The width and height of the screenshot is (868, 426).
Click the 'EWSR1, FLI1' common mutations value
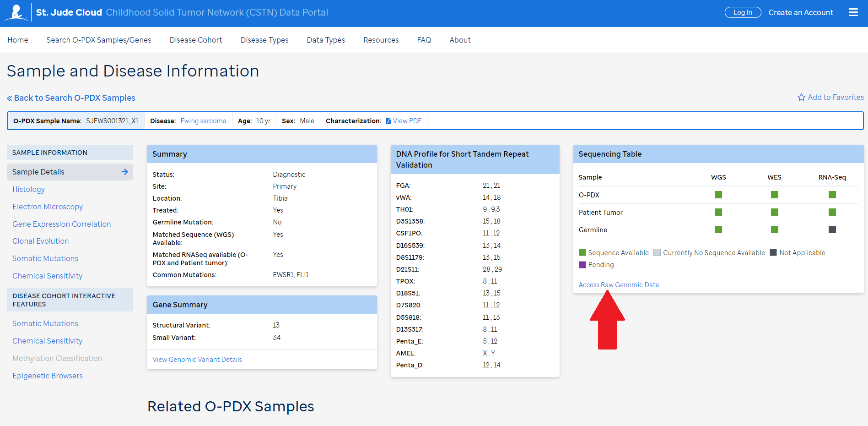(291, 275)
